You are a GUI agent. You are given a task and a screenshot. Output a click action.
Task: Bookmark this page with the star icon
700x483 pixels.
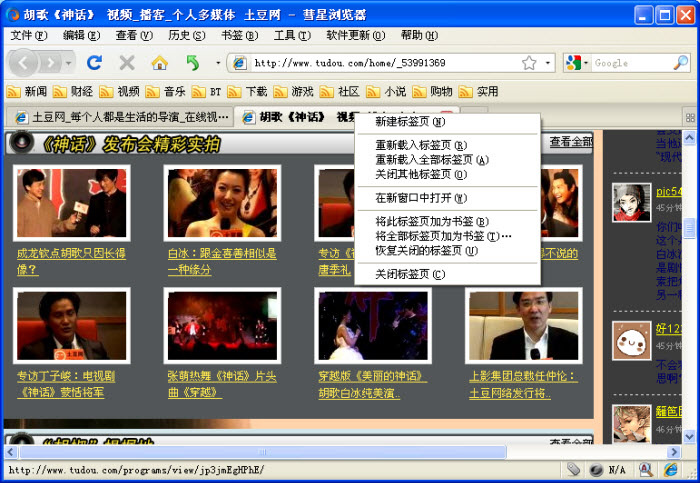529,63
